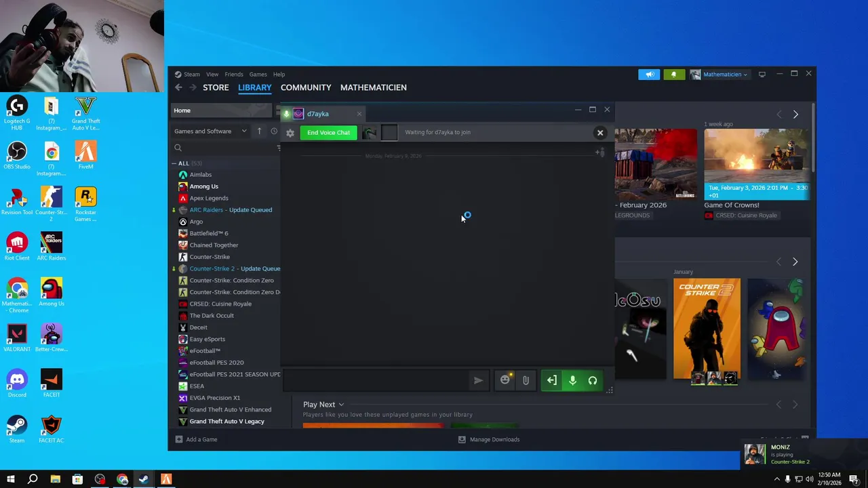Select Apex Legends in the library list
This screenshot has height=488, width=868.
click(x=209, y=198)
